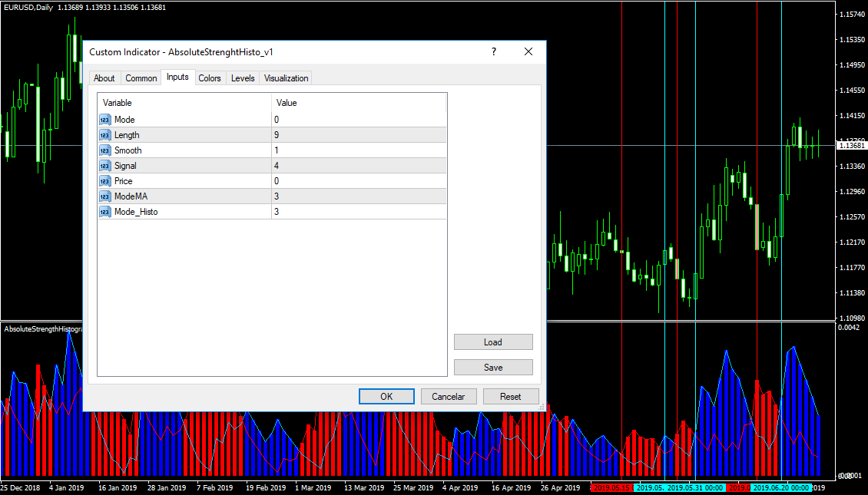Select the Mode_Histo variable name
868x495 pixels.
[136, 212]
